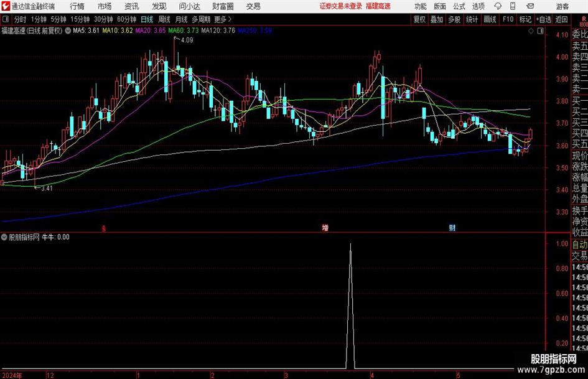Click the diamond icon above price axis

pyautogui.click(x=531, y=31)
